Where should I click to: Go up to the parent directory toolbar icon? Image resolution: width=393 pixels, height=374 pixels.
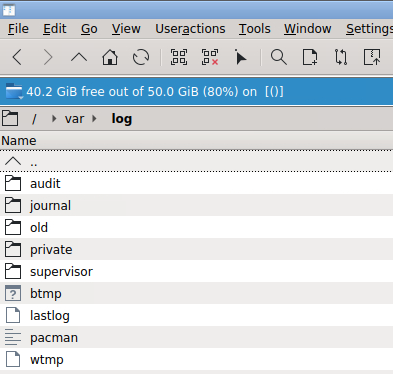coord(79,57)
